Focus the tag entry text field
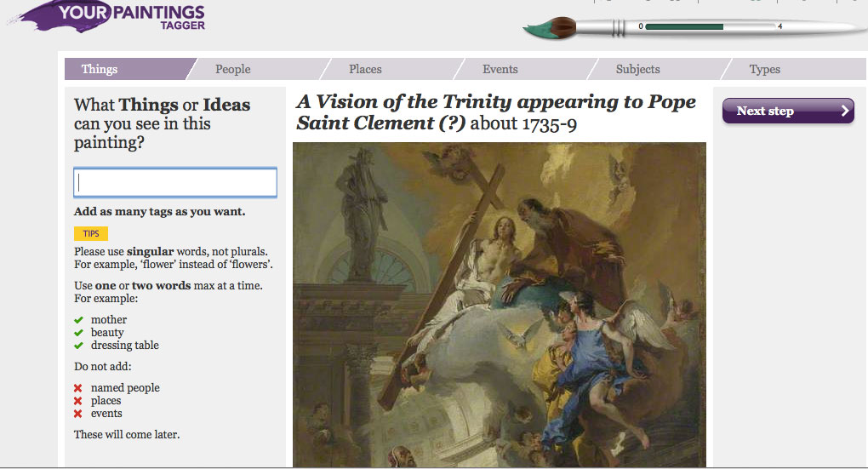 [175, 183]
